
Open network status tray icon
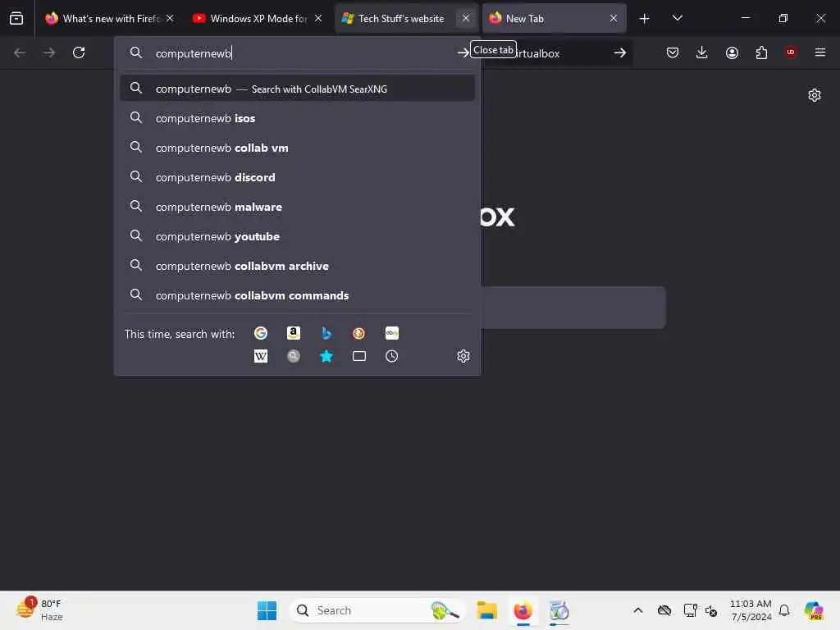click(690, 610)
